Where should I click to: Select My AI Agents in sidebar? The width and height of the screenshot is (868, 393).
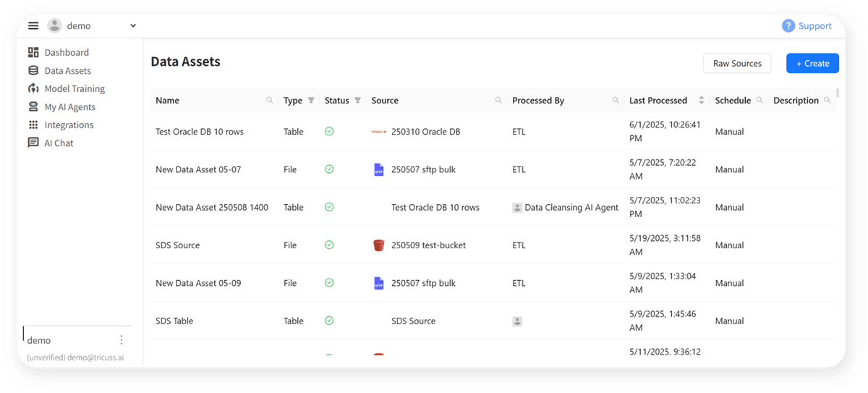coord(69,107)
